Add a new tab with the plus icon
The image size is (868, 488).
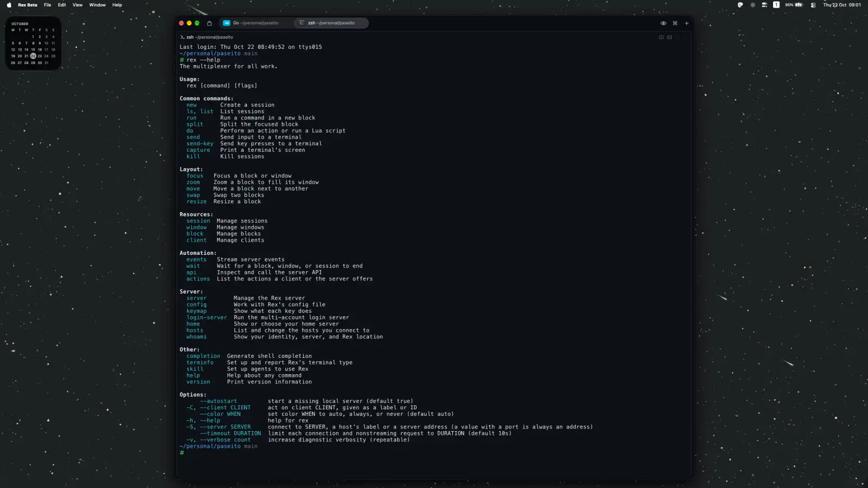[687, 23]
